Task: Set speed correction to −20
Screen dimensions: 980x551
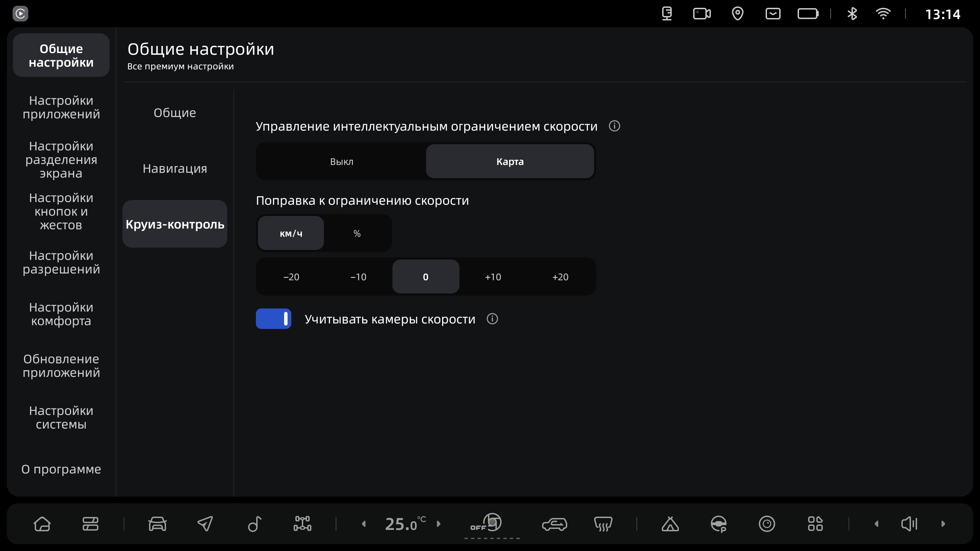Action: coord(291,277)
